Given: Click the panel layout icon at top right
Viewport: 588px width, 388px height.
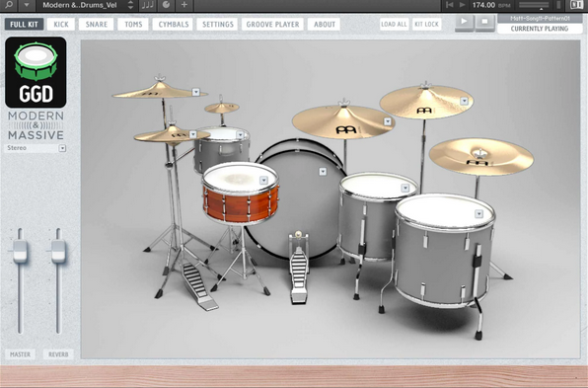Looking at the screenshot, I should coord(576,5).
